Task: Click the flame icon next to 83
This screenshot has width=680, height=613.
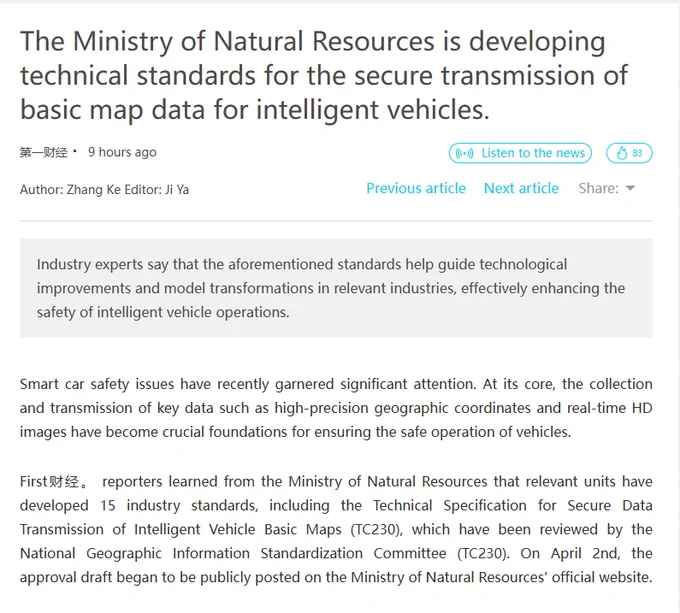Action: click(621, 153)
